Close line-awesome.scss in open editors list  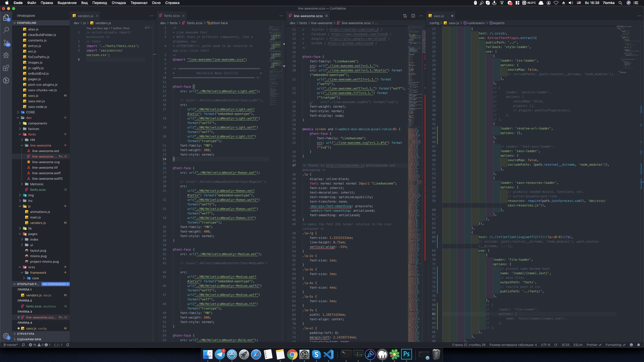coord(19,317)
